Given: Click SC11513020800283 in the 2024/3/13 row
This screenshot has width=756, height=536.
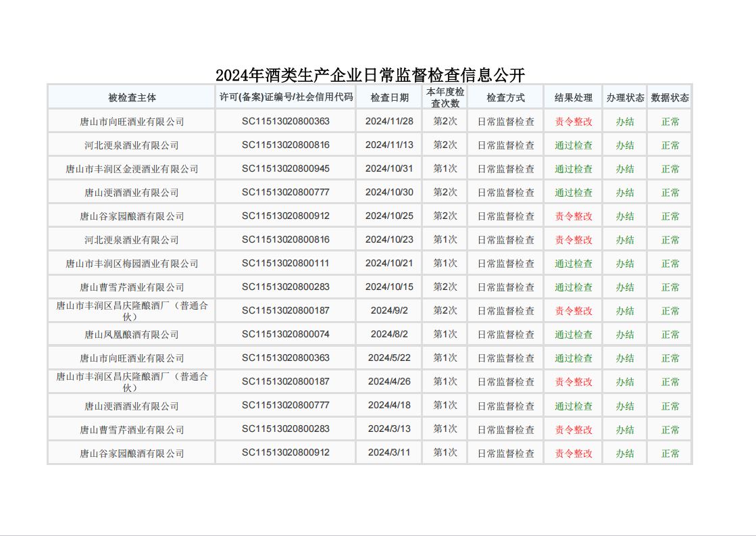Looking at the screenshot, I should [285, 429].
